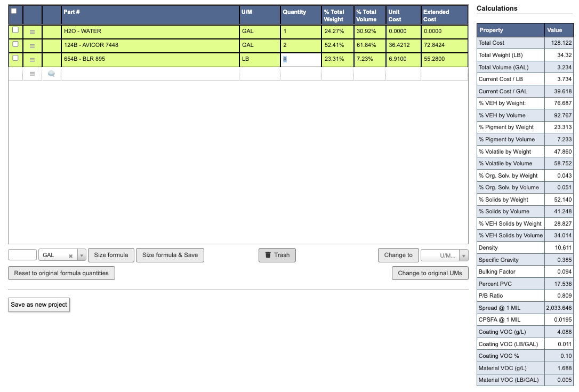Click the Quantity column header
The width and height of the screenshot is (579, 392).
301,15
